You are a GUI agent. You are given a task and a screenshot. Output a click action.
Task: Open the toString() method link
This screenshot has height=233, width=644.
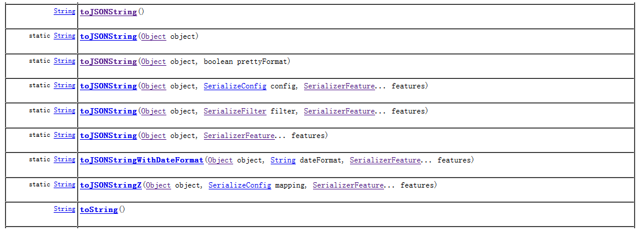point(99,210)
